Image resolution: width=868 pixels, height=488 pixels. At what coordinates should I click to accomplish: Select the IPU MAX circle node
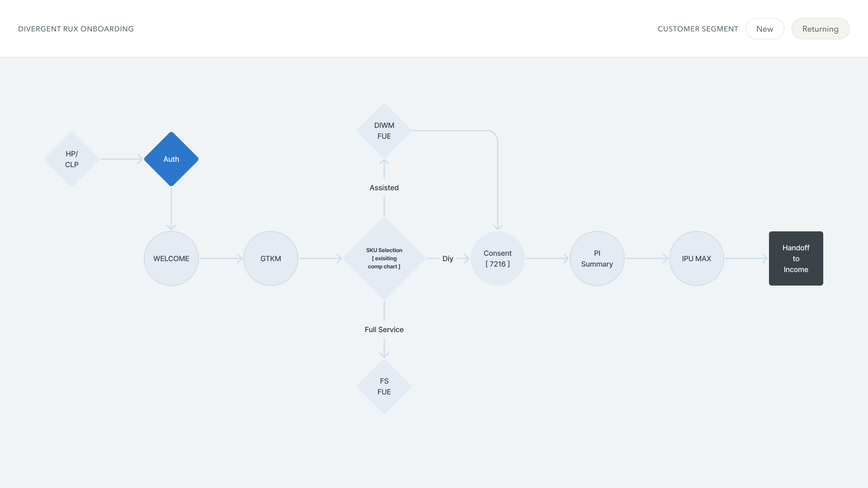coord(696,258)
